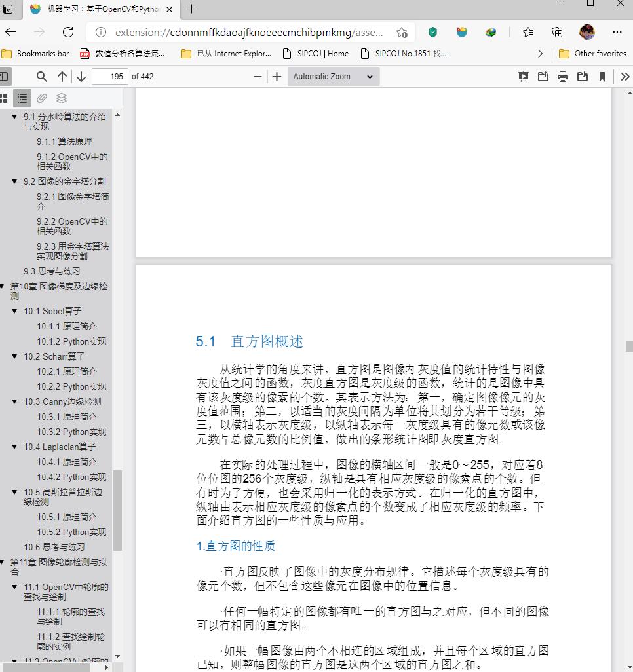
Task: Open the Other favorites folder
Action: [592, 54]
